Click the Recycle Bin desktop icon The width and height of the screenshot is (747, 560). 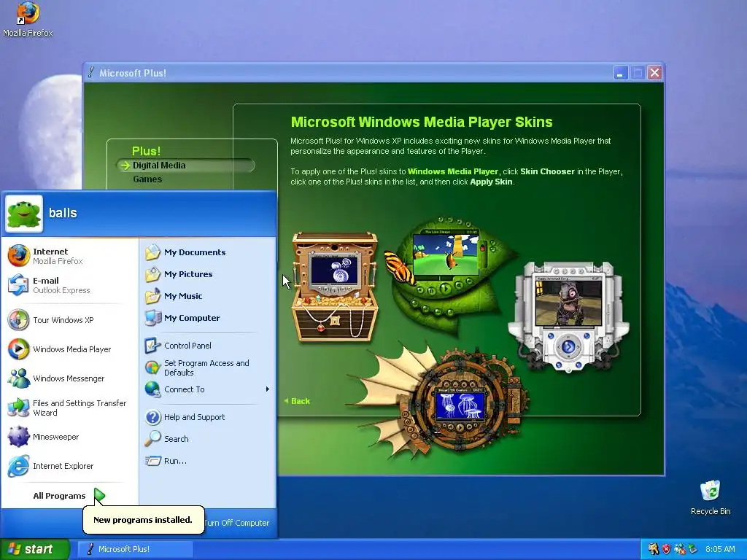point(711,498)
